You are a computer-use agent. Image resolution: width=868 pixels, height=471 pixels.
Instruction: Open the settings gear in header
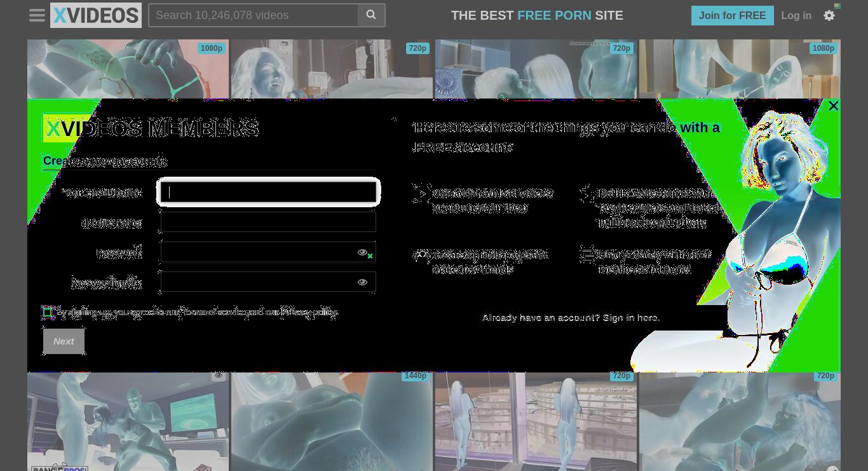(x=829, y=16)
